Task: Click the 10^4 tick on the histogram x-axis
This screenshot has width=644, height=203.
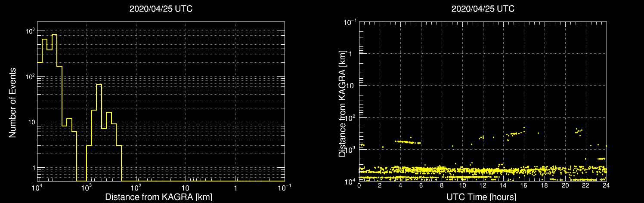Action: [x=37, y=188]
